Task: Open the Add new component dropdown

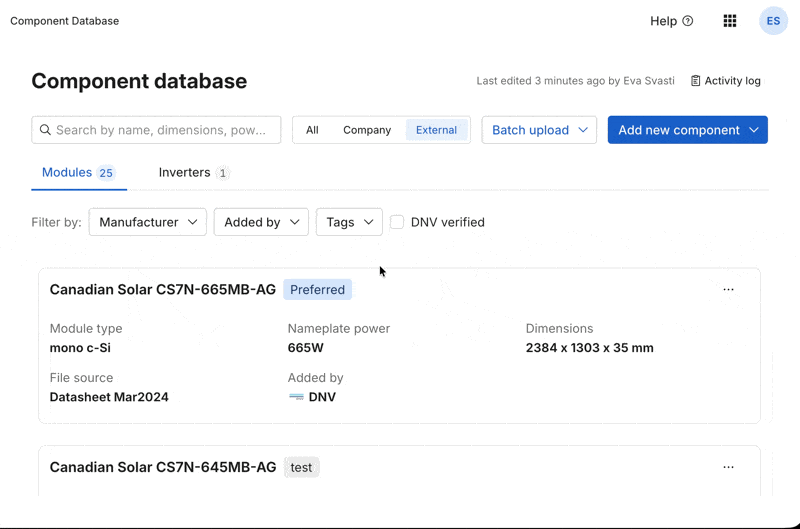Action: click(687, 130)
